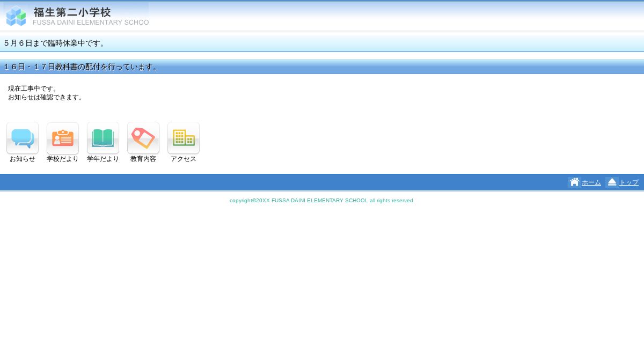644x338 pixels.
Task: Follow the ホーム link
Action: tap(591, 183)
